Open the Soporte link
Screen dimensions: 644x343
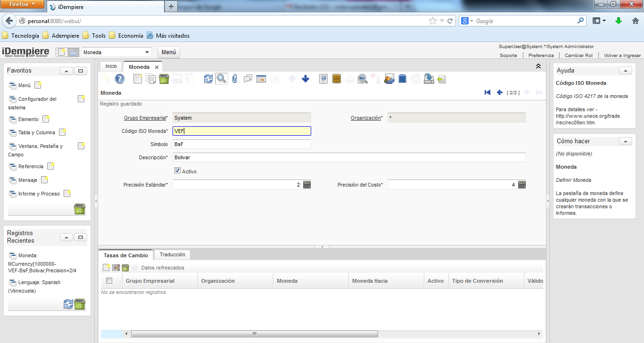[508, 55]
